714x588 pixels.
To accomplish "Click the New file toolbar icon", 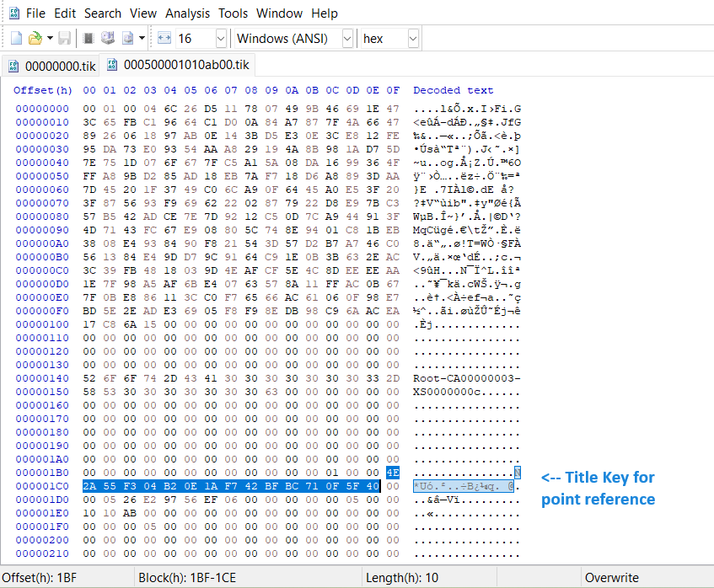I will click(16, 38).
